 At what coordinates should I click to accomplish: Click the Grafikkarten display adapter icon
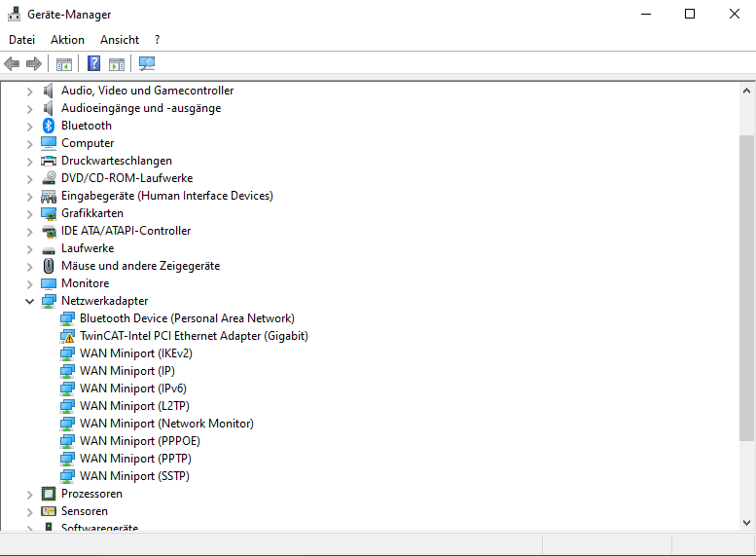point(49,213)
